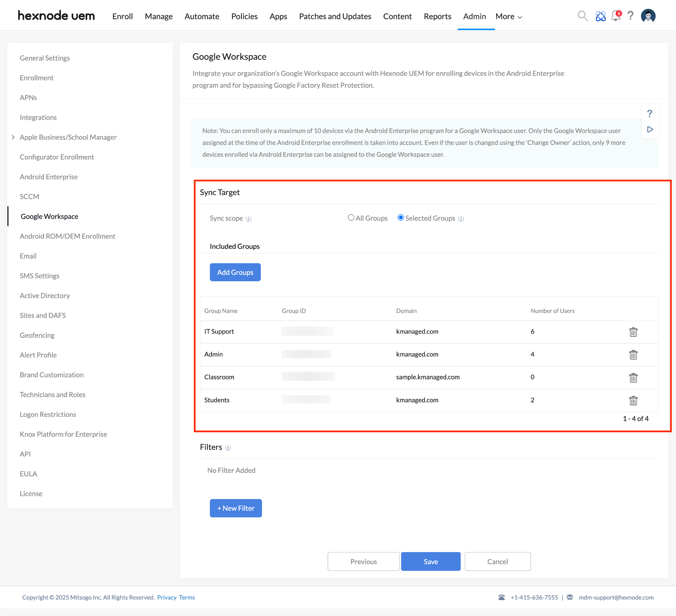Select Google Workspace in sidebar

pos(49,216)
